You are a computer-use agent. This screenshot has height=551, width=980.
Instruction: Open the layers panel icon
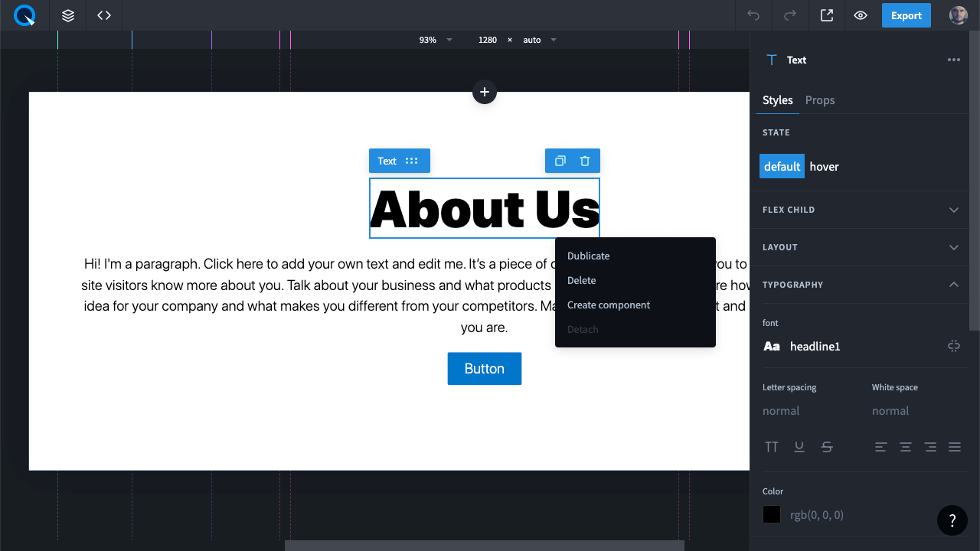pyautogui.click(x=68, y=15)
